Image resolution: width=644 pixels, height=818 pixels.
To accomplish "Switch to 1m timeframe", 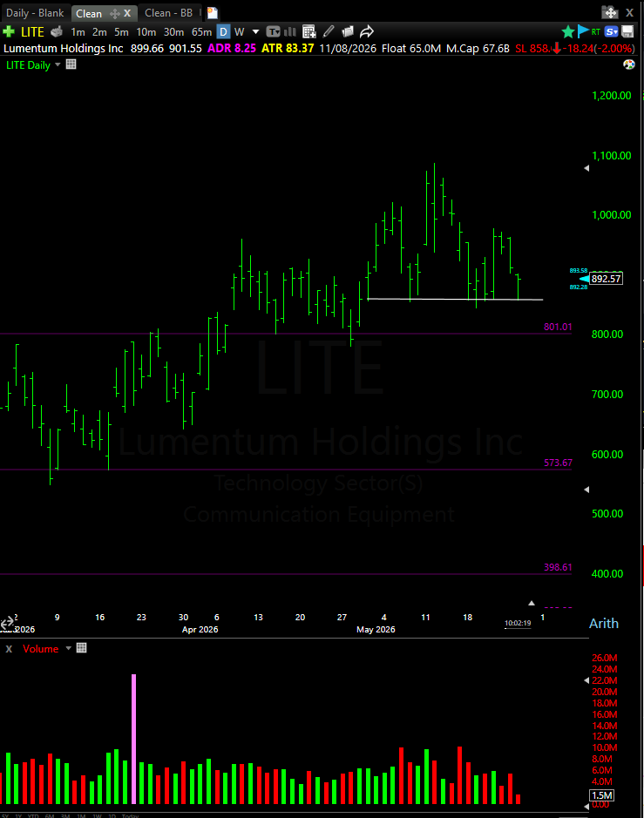I will [x=78, y=32].
